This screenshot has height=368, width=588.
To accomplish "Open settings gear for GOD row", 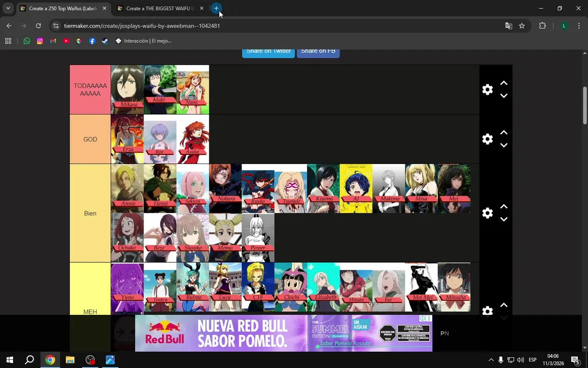I will point(487,139).
